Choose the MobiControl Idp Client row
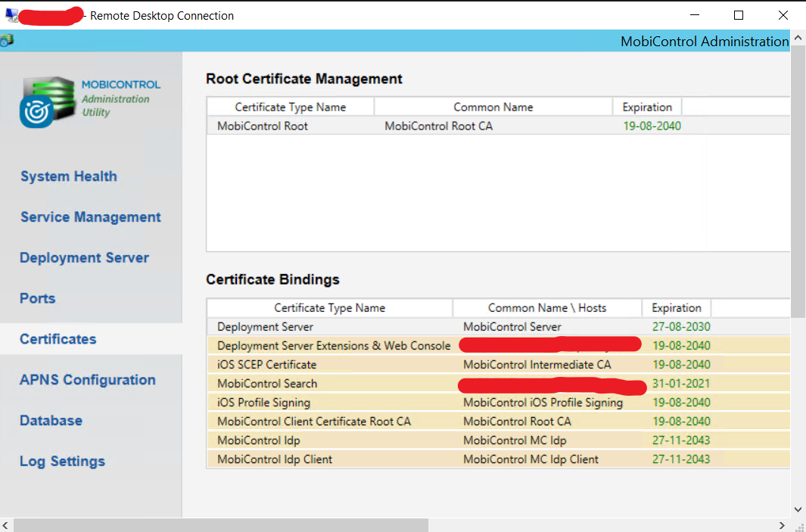Image resolution: width=806 pixels, height=532 pixels. coord(275,459)
